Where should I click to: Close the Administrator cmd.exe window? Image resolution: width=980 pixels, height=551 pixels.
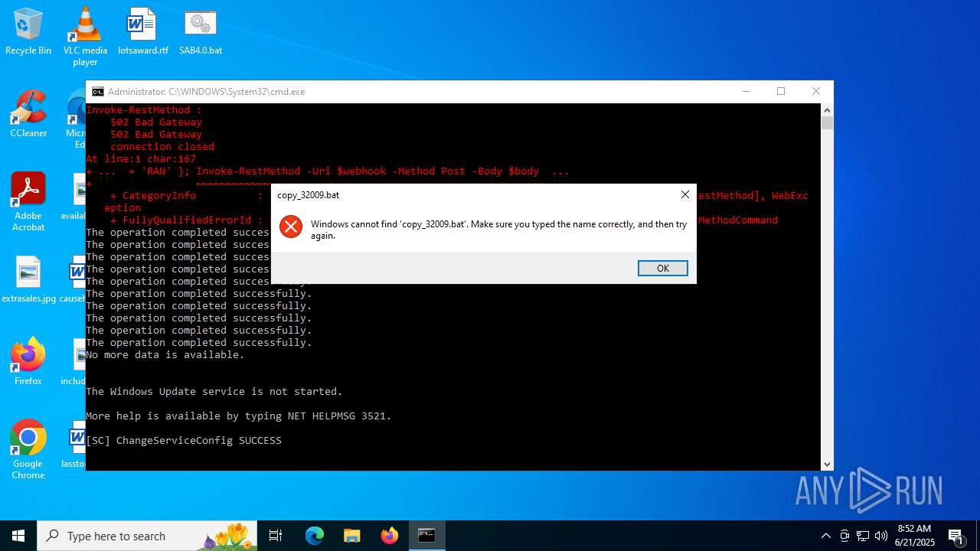point(816,91)
